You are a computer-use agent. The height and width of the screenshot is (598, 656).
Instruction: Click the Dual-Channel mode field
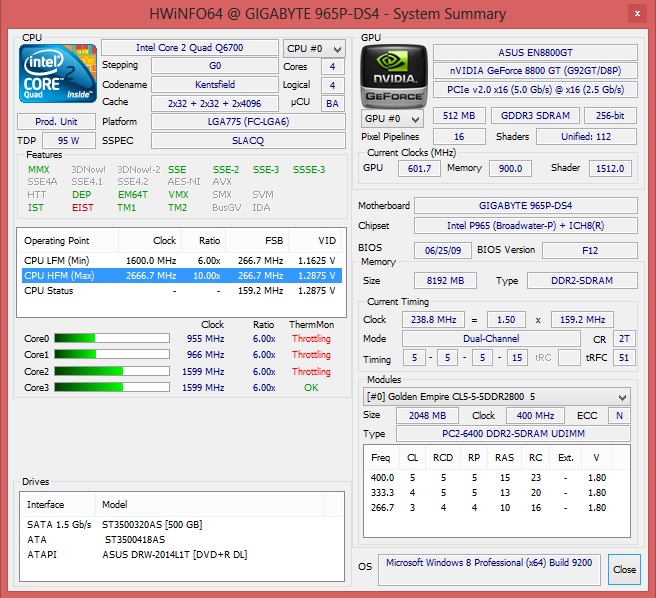491,339
